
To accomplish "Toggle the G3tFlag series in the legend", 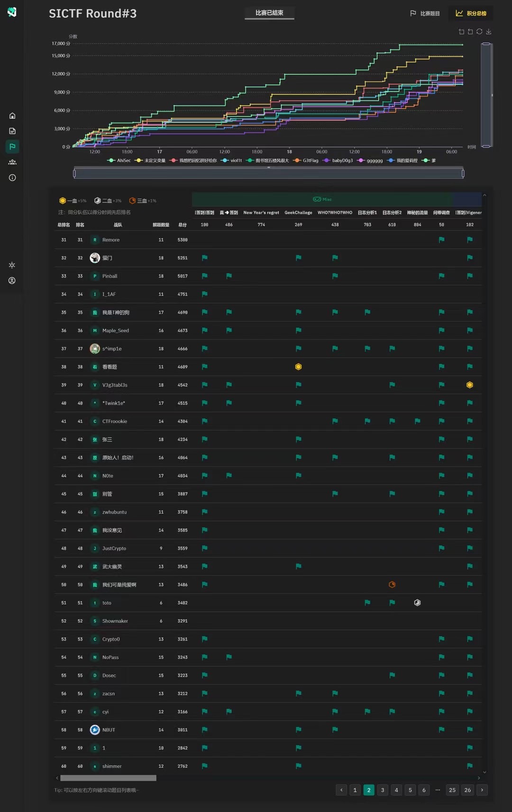I will pyautogui.click(x=306, y=160).
